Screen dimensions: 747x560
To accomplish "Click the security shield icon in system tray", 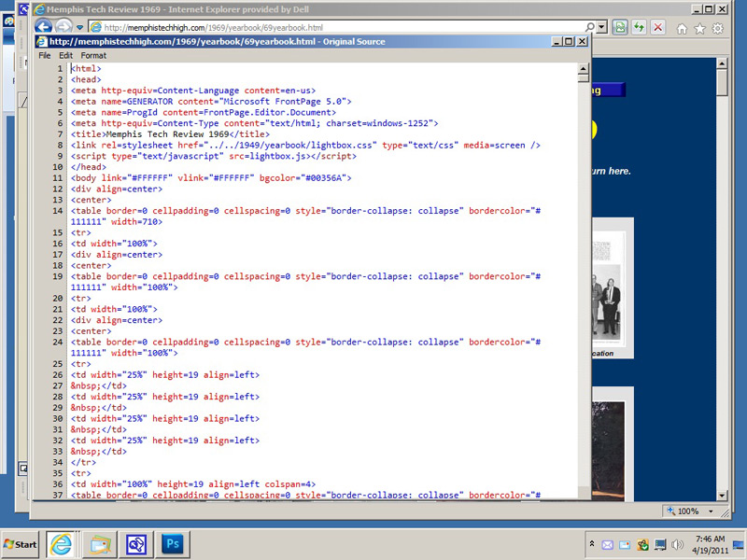I will (642, 545).
